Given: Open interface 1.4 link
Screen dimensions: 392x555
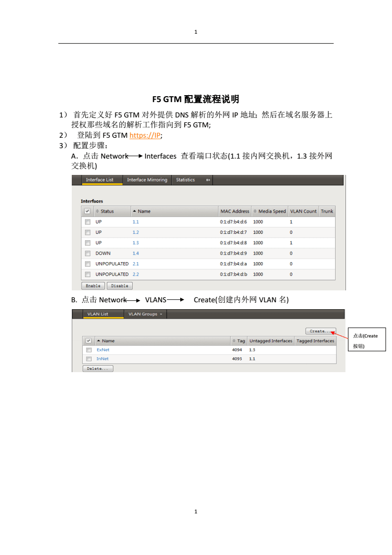Looking at the screenshot, I should point(136,253).
